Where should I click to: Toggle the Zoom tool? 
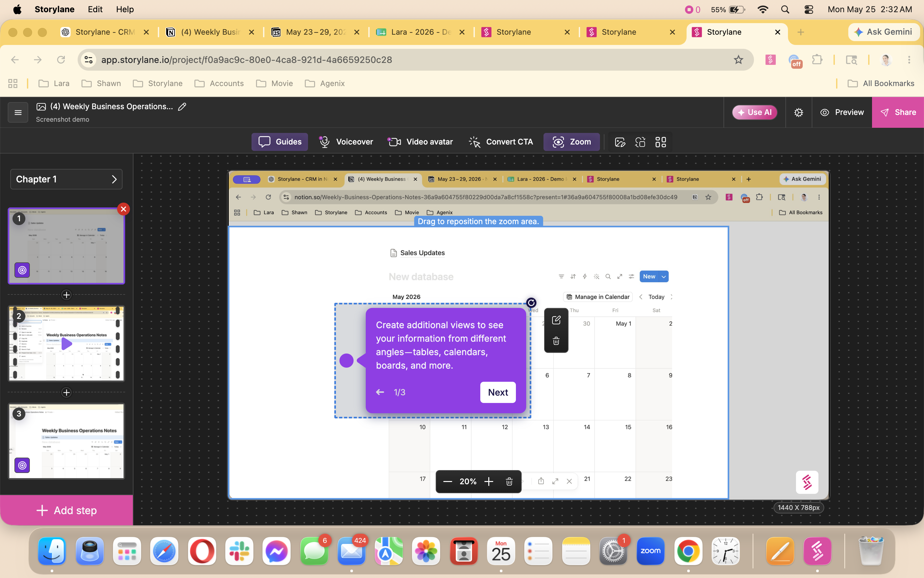click(572, 142)
